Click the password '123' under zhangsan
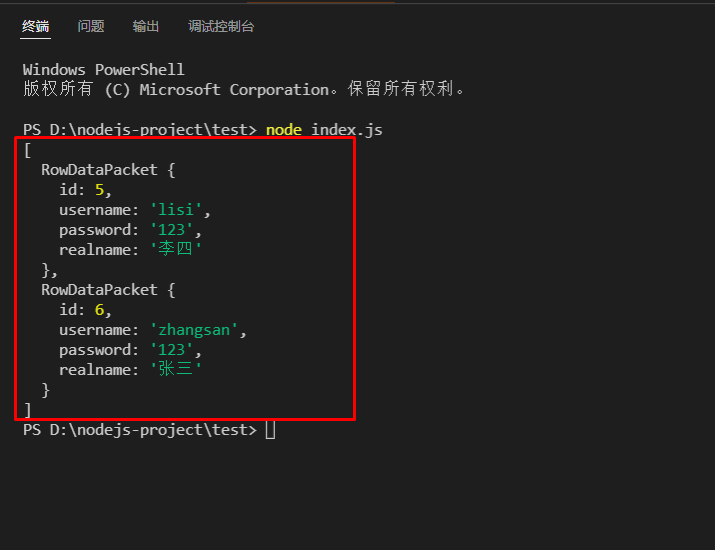 click(x=171, y=350)
